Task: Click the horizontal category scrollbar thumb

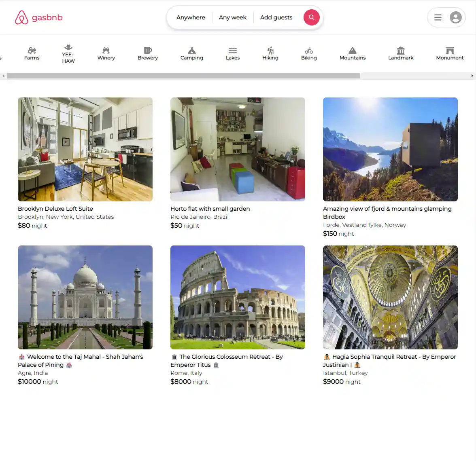Action: 183,76
